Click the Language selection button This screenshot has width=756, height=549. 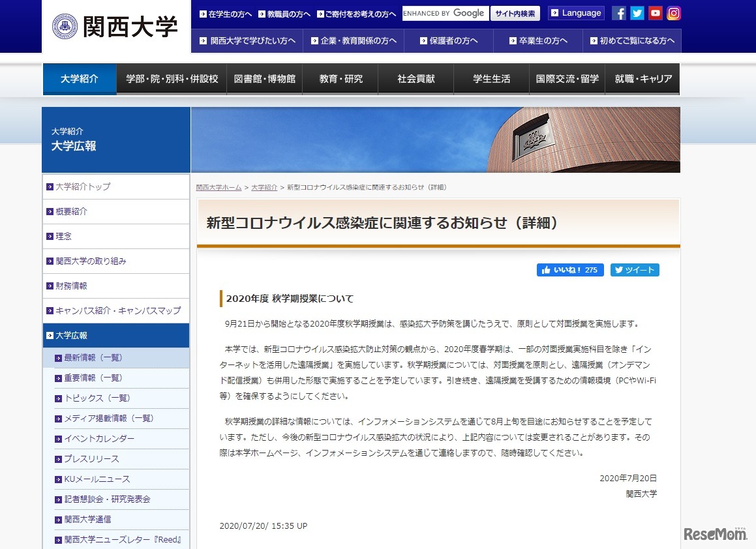coord(575,12)
